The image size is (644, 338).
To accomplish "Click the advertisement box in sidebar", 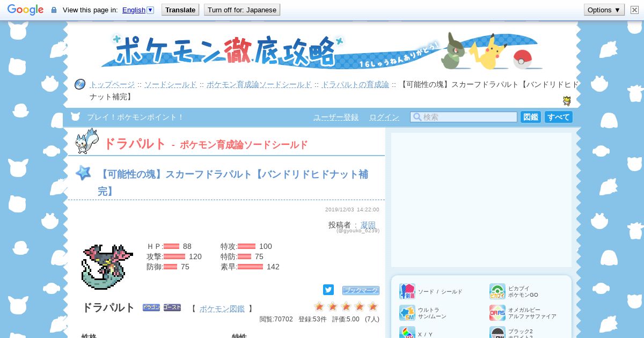I will click(x=481, y=200).
